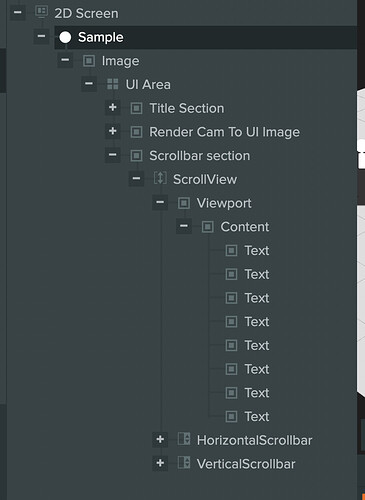
Task: Click the white circle icon beside Sample
Action: pyautogui.click(x=65, y=37)
